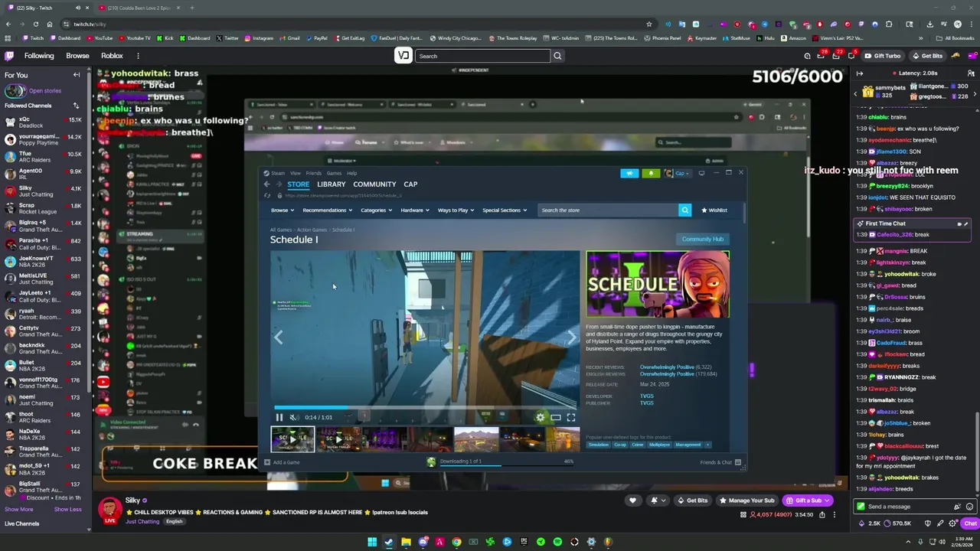Click the Multiplayer tag on Steam page
980x551 pixels.
[659, 445]
